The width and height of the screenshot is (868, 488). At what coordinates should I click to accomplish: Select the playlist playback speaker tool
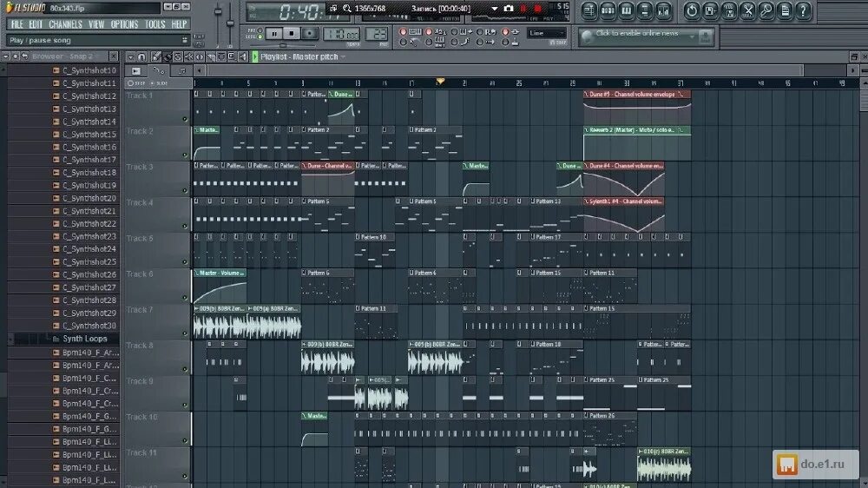(x=243, y=57)
